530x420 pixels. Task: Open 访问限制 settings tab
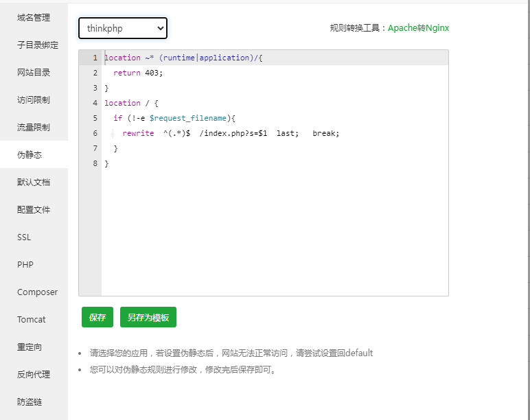[34, 100]
